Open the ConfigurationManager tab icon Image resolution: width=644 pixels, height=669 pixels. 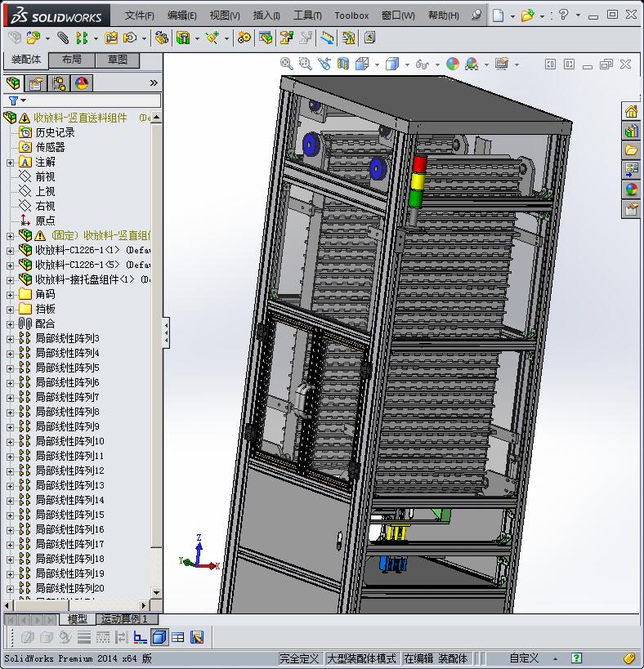(59, 83)
